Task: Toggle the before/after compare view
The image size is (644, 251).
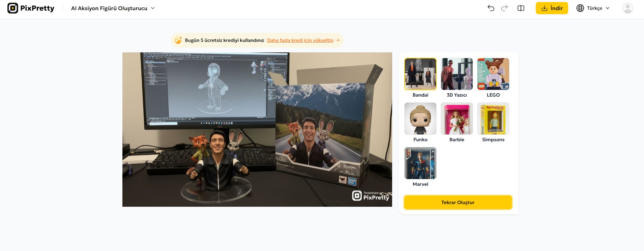Action: (521, 8)
